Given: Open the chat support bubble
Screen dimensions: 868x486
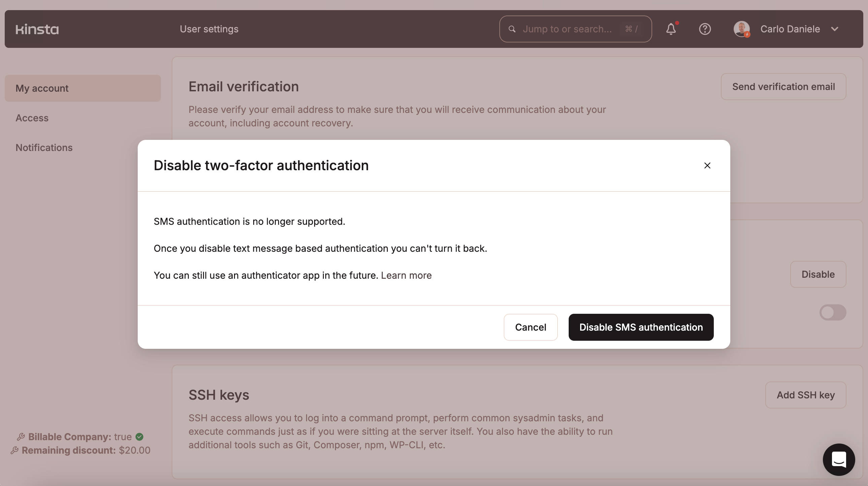Looking at the screenshot, I should 839,460.
